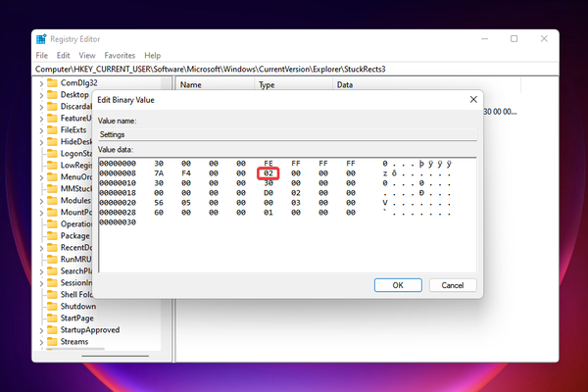
Task: Click the LowRegistry folder icon
Action: (x=52, y=165)
